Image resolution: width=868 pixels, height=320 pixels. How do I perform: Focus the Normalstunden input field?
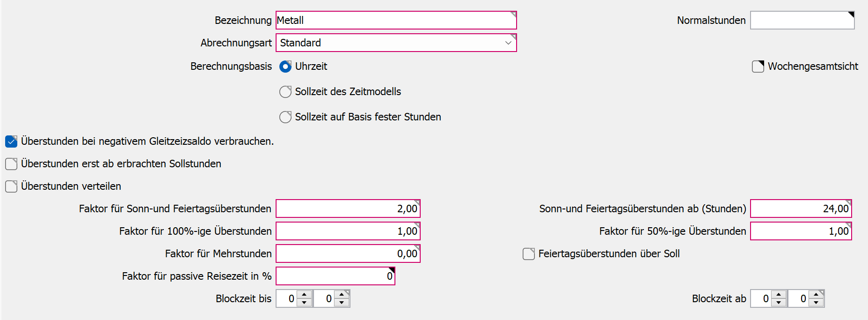802,21
